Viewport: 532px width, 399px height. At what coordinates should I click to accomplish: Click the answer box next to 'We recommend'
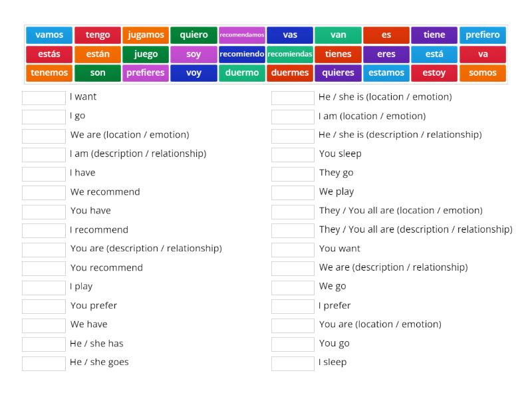coord(44,192)
